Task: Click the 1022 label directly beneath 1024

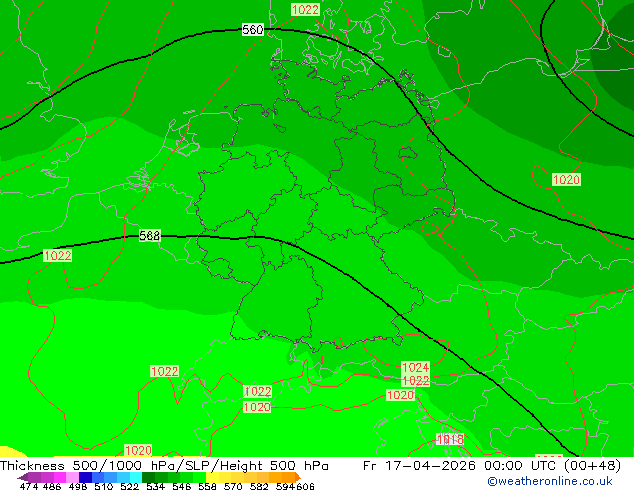Action: coord(415,380)
